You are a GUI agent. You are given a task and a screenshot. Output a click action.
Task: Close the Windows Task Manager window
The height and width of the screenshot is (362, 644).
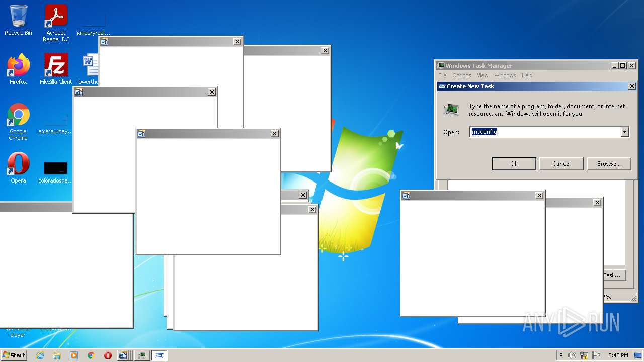[632, 66]
